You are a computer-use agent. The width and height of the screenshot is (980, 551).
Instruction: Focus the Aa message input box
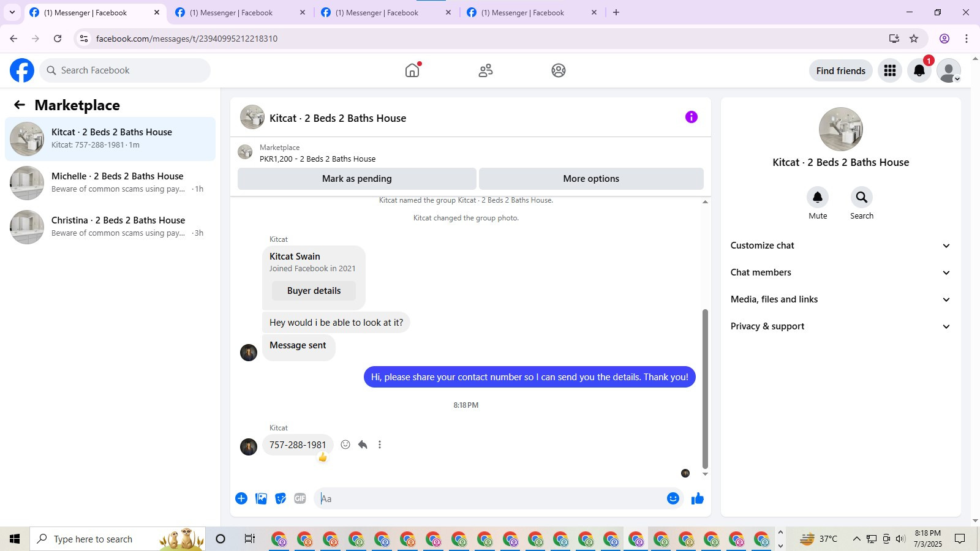click(490, 498)
